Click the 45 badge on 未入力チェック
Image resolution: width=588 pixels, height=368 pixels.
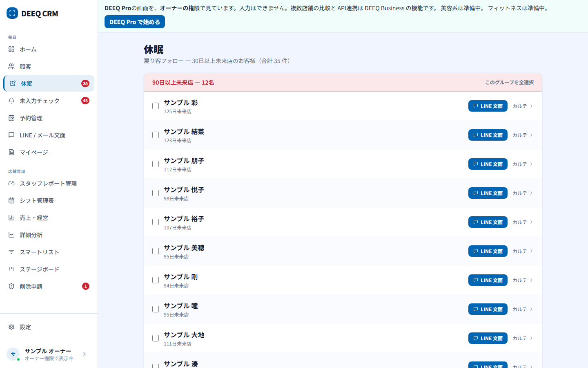pos(85,101)
